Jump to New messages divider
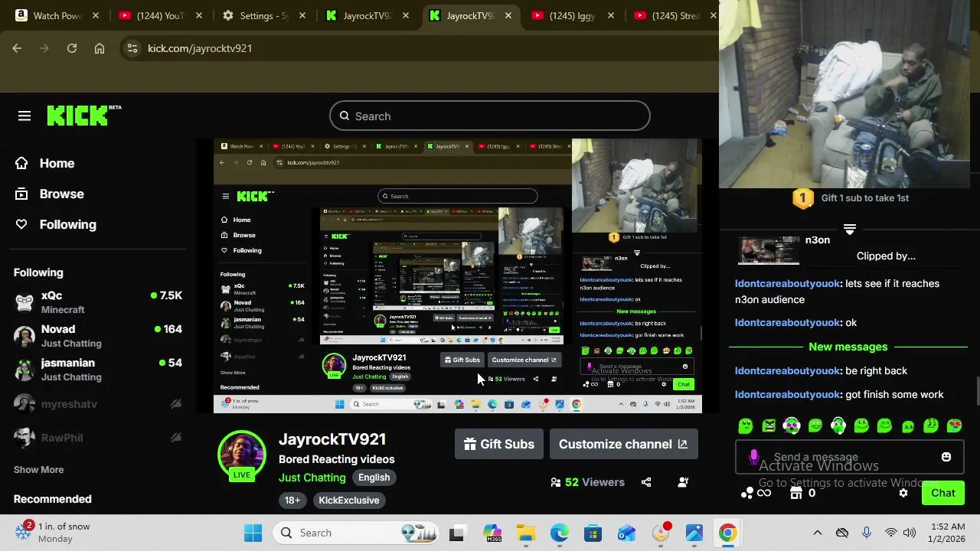 point(848,347)
